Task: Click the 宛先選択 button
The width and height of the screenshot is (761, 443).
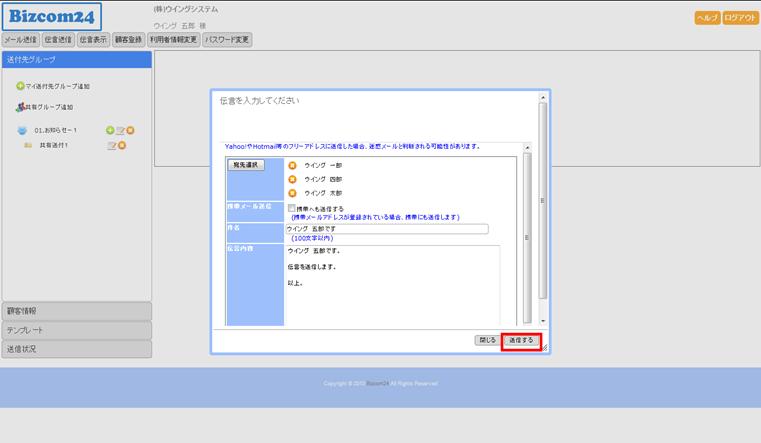Action: tap(246, 165)
